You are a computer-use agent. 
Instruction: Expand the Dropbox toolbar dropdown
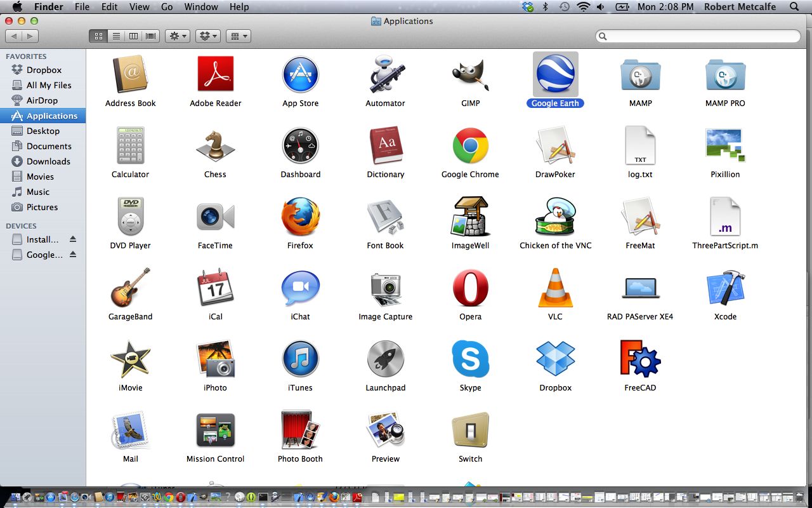[207, 36]
